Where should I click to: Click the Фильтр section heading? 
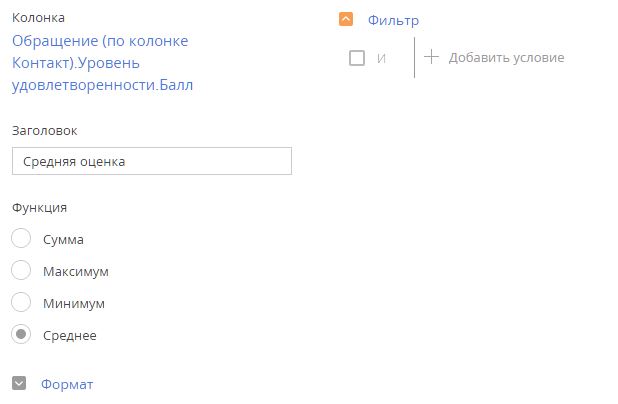tap(393, 20)
